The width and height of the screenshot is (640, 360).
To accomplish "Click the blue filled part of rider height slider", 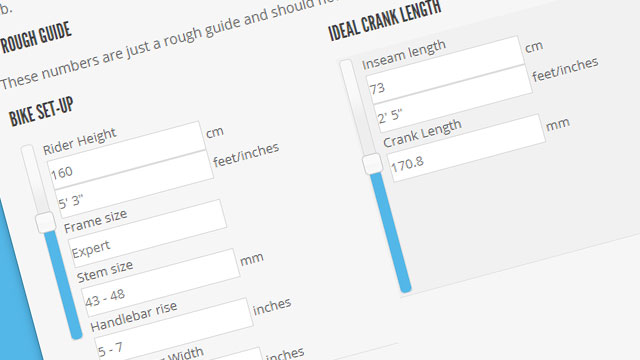I will (x=64, y=286).
